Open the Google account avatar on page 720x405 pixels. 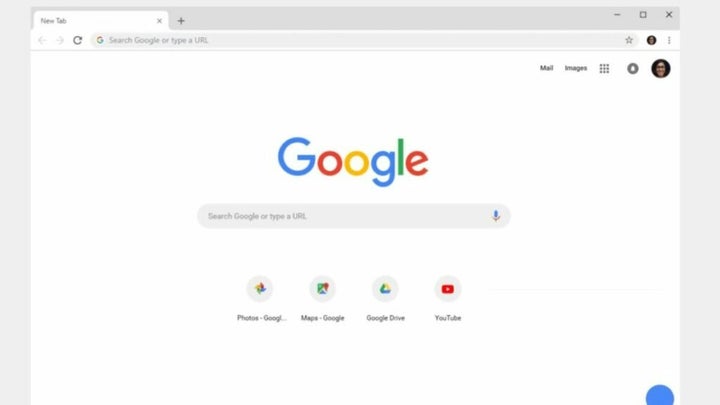661,68
